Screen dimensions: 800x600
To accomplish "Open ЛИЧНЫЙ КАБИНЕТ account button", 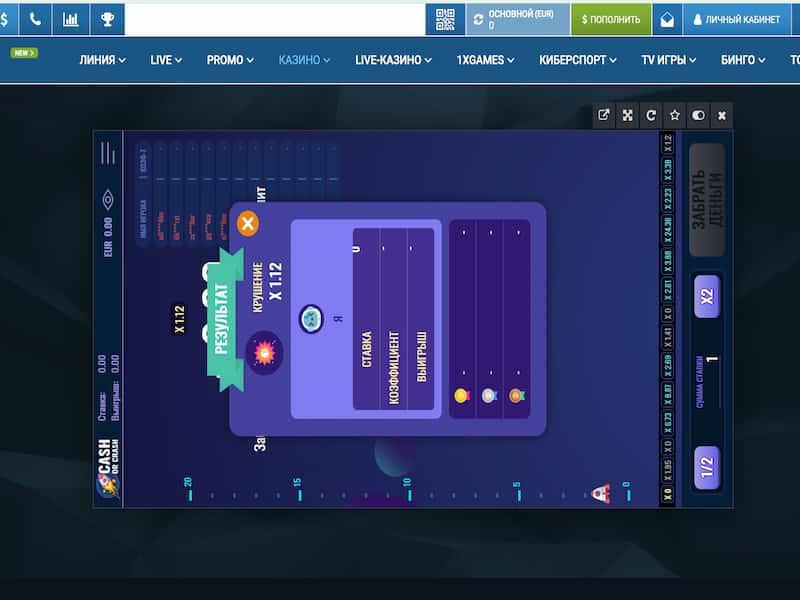I will click(x=736, y=19).
